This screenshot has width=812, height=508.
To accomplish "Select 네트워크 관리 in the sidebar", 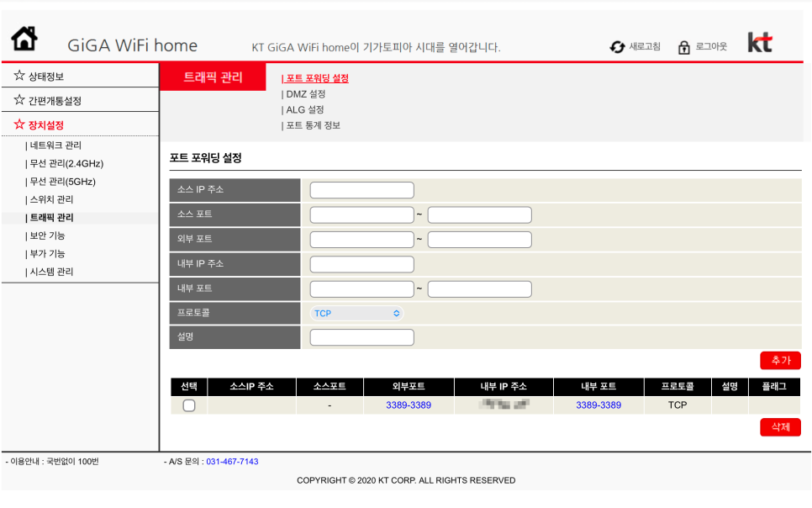I will (55, 146).
